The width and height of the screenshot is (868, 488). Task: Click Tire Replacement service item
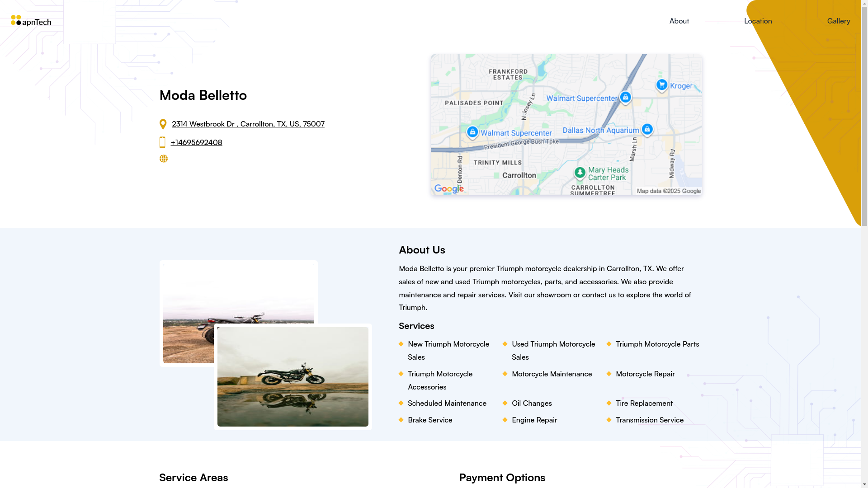coord(644,403)
